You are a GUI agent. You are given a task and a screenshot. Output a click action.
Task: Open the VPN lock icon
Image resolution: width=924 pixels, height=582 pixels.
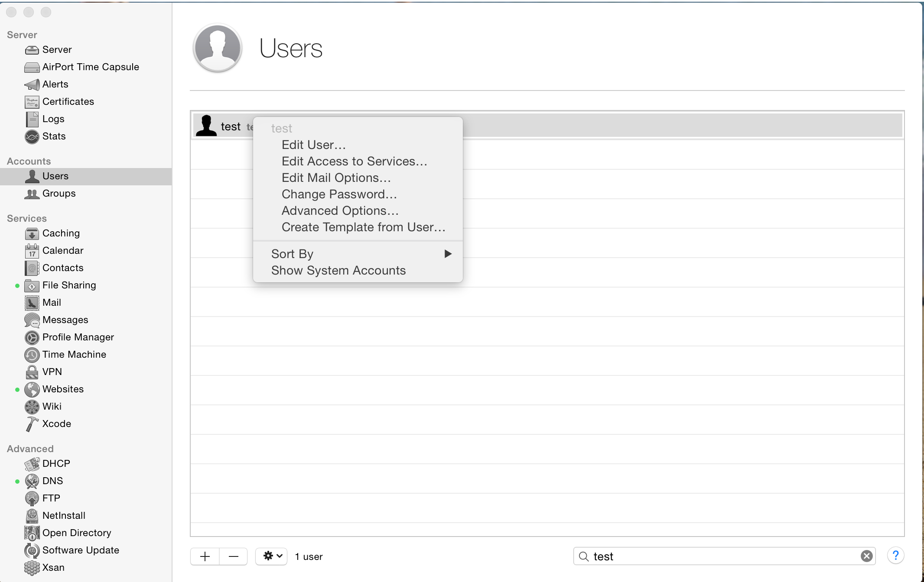coord(32,372)
